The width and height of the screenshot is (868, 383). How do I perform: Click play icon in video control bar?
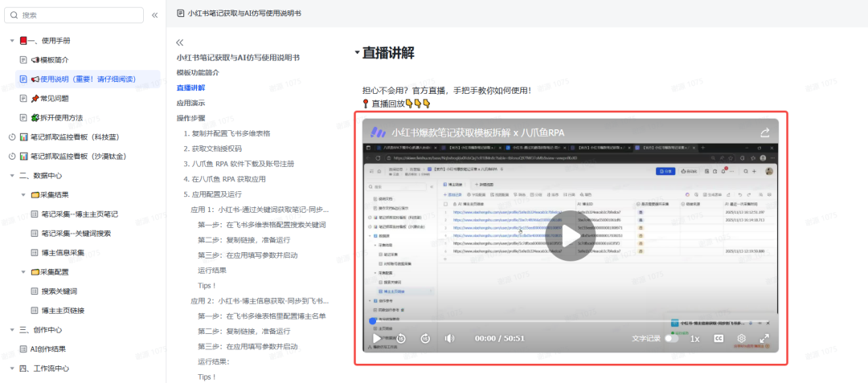click(x=376, y=338)
